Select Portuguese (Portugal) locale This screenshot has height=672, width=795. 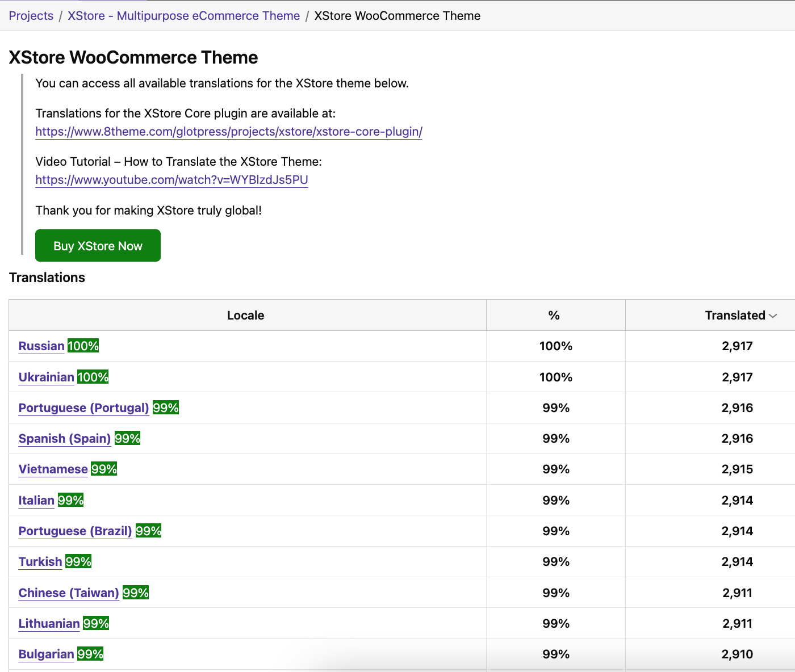tap(83, 408)
